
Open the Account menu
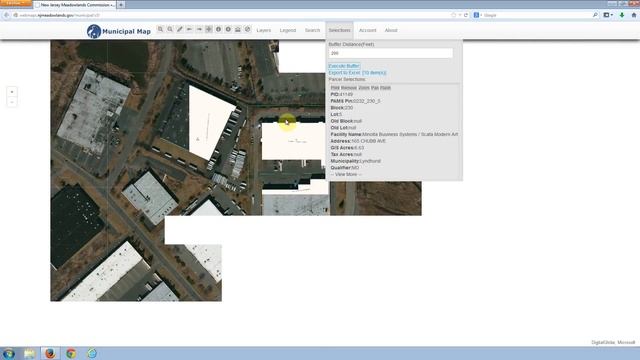pyautogui.click(x=367, y=30)
